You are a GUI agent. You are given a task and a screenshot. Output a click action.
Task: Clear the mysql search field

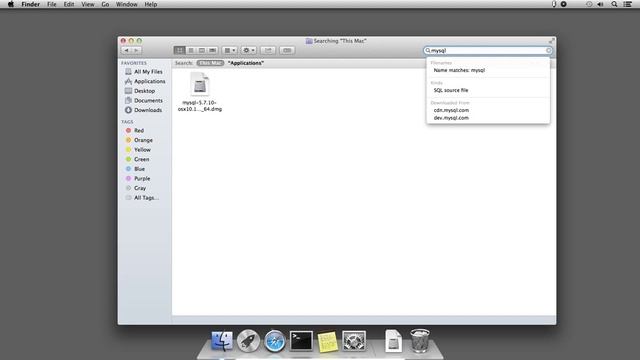click(549, 51)
